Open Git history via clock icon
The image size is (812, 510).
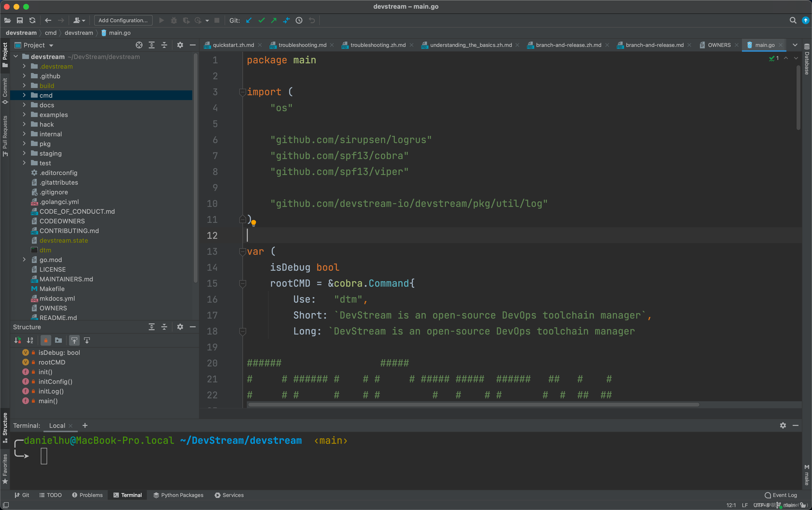coord(299,20)
